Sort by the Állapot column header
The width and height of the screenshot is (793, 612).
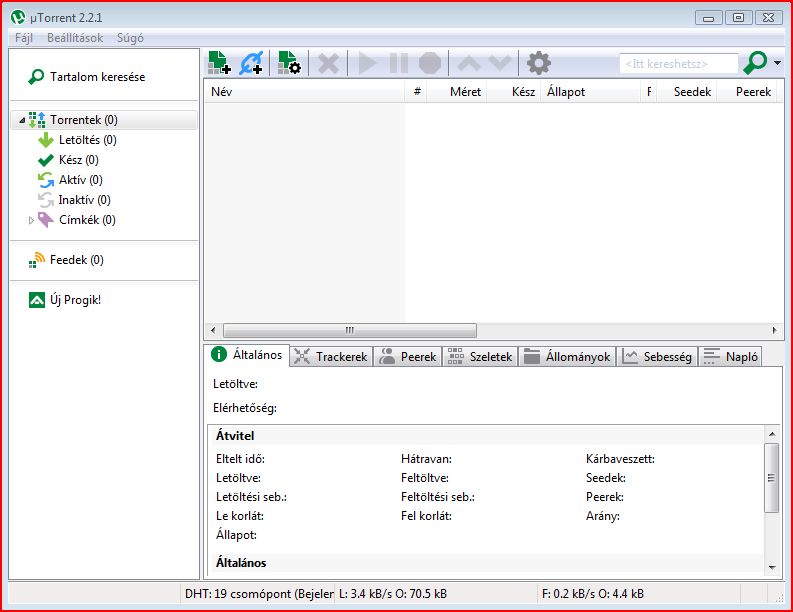591,92
